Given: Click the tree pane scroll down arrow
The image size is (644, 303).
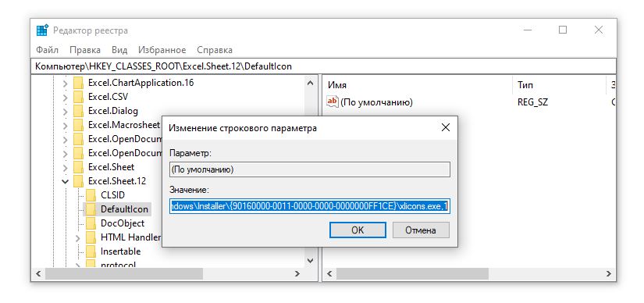Looking at the screenshot, I should coord(311,261).
